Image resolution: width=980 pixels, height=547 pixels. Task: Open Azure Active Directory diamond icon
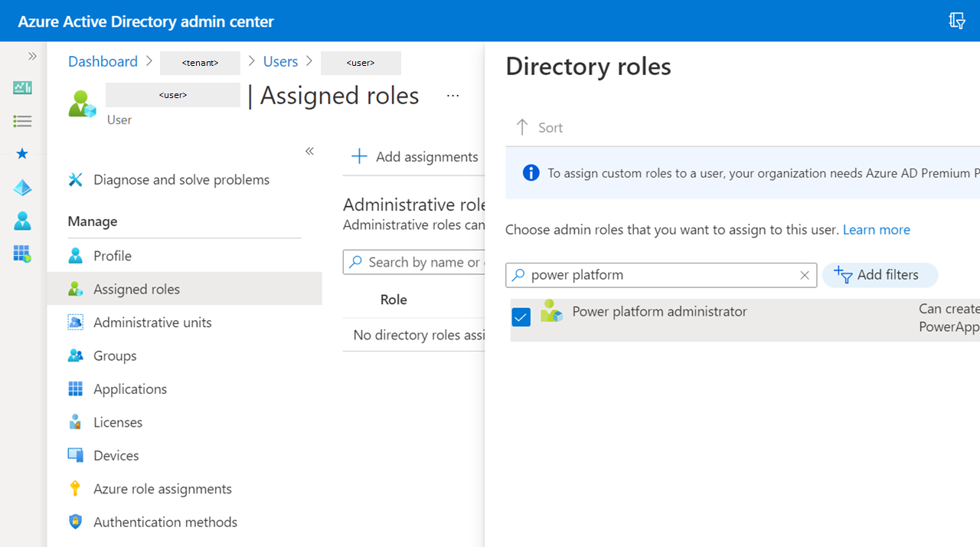click(x=22, y=188)
